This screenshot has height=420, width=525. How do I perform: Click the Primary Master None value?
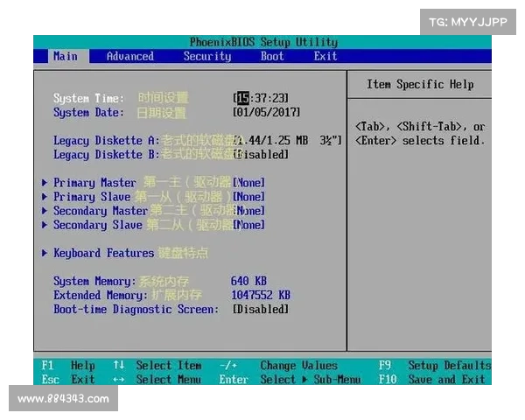coord(249,183)
